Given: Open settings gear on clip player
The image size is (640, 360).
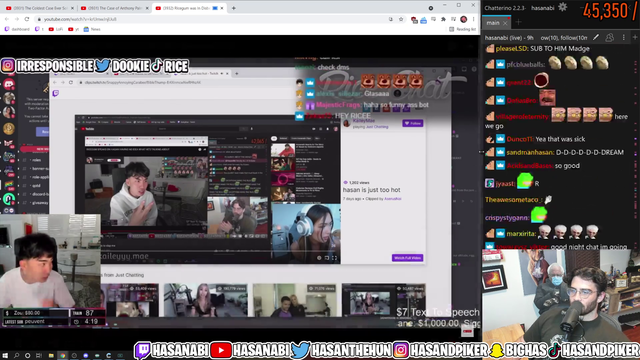Looking at the screenshot, I should tap(319, 258).
